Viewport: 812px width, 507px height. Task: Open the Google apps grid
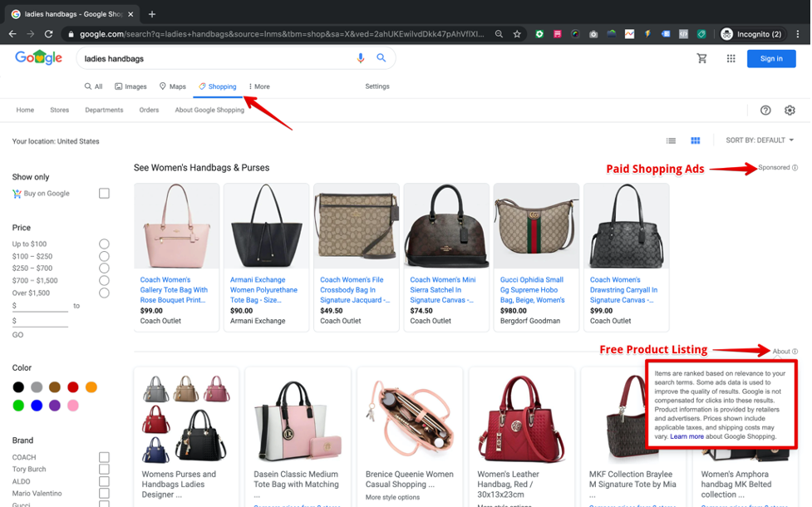pyautogui.click(x=731, y=58)
